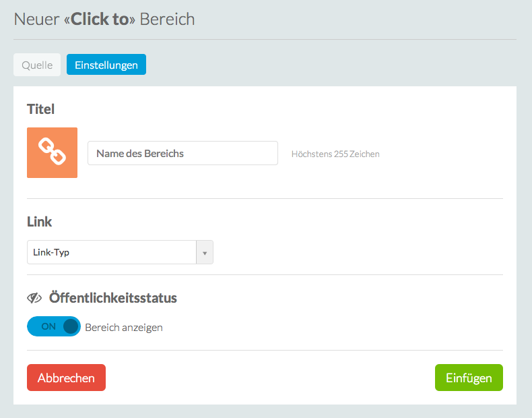The width and height of the screenshot is (532, 418).
Task: Click the Titel section heading
Action: 40,109
